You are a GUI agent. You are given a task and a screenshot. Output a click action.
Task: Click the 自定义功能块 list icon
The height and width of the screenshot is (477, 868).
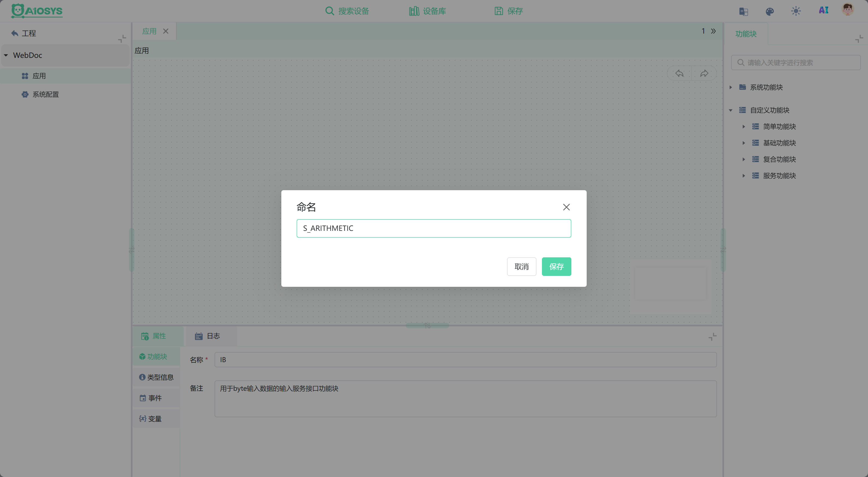(742, 110)
